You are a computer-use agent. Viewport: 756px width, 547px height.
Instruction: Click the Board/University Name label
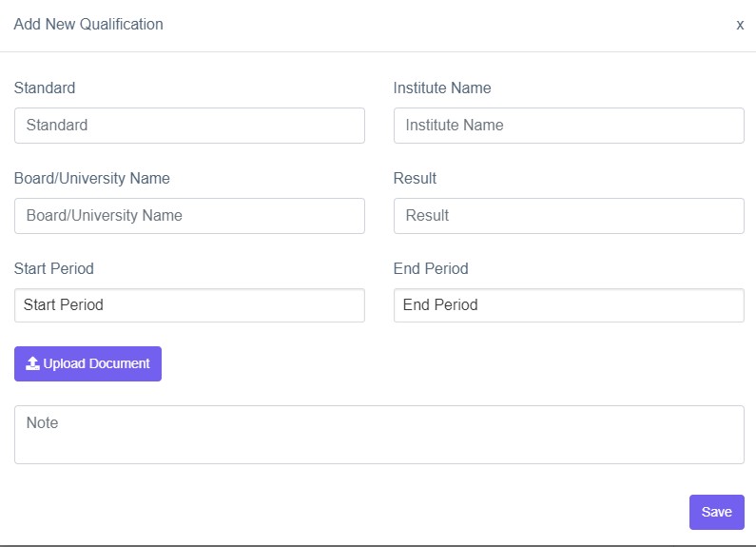pyautogui.click(x=91, y=179)
